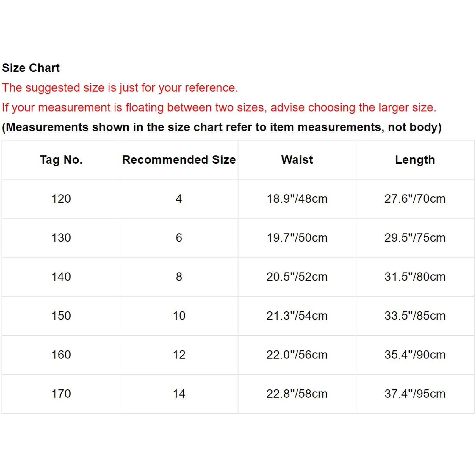This screenshot has height=476, width=476.
Task: Click the red 'suggested size' reference note
Action: [120, 88]
